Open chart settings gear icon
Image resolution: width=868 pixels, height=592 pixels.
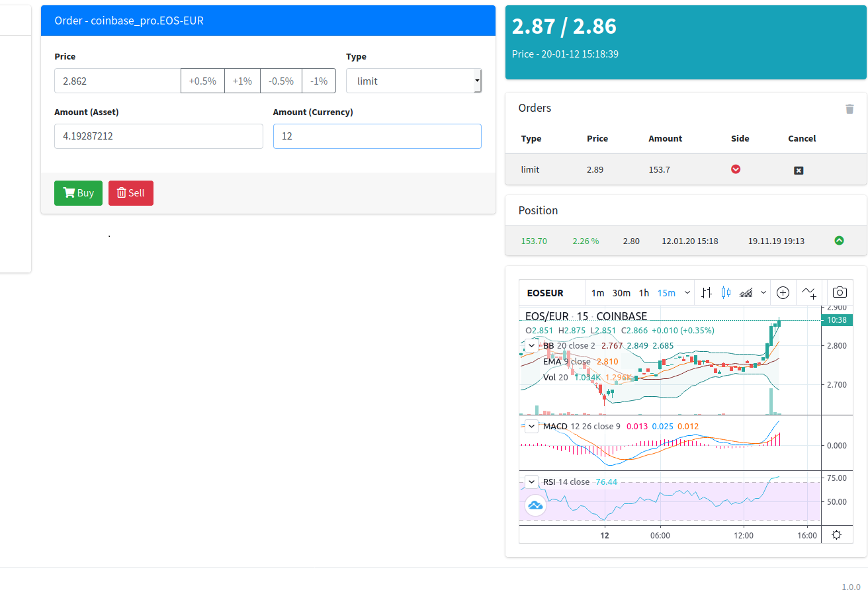(x=836, y=535)
